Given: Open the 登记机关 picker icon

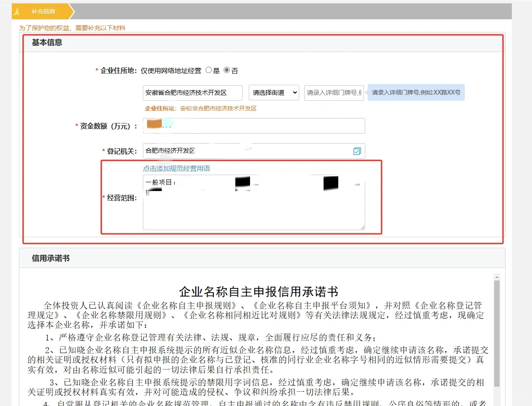Looking at the screenshot, I should pos(357,151).
